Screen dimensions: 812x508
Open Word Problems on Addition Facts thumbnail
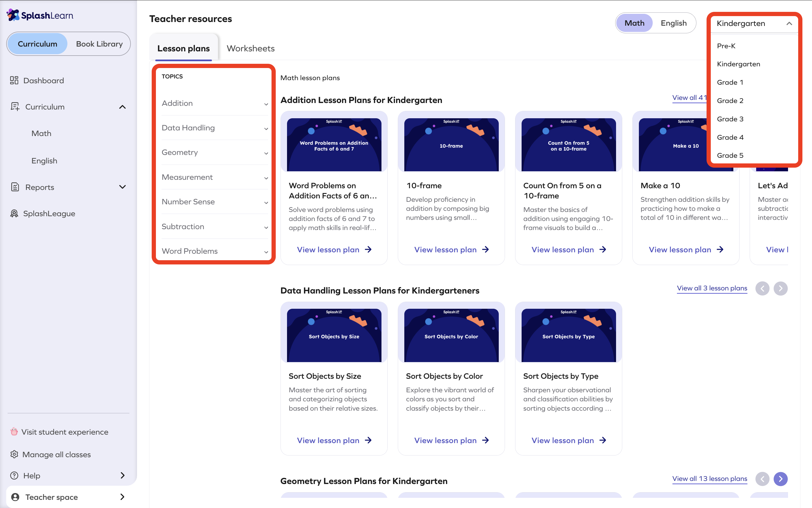(334, 144)
